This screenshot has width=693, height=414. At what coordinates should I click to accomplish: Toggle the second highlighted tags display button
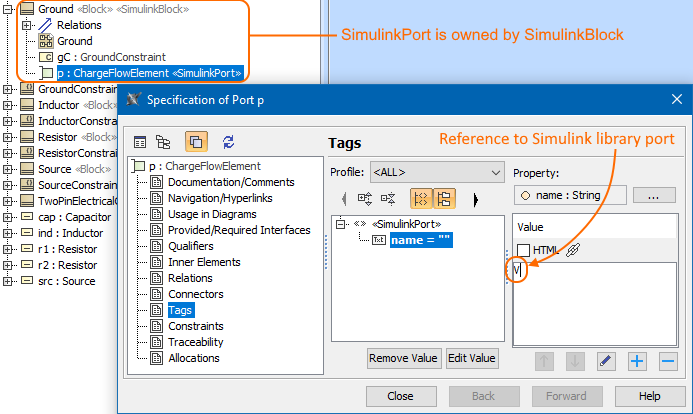[445, 199]
